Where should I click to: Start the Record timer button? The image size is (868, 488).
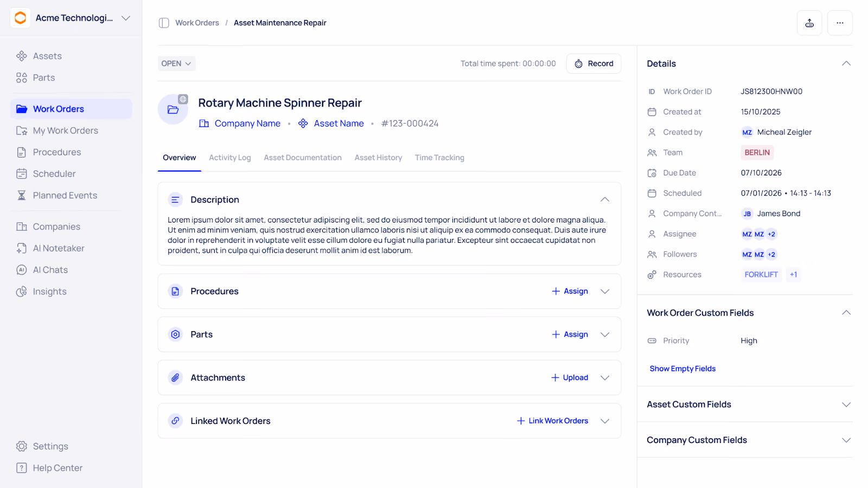[x=593, y=64]
